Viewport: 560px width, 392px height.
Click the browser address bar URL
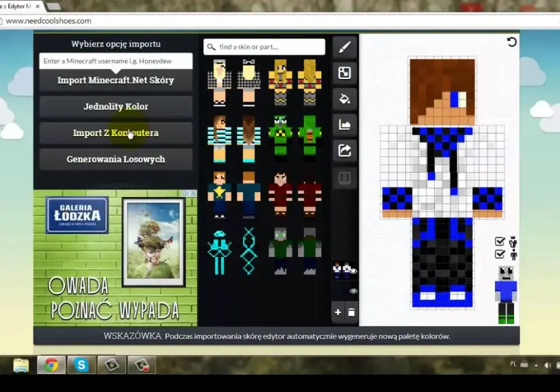(49, 21)
